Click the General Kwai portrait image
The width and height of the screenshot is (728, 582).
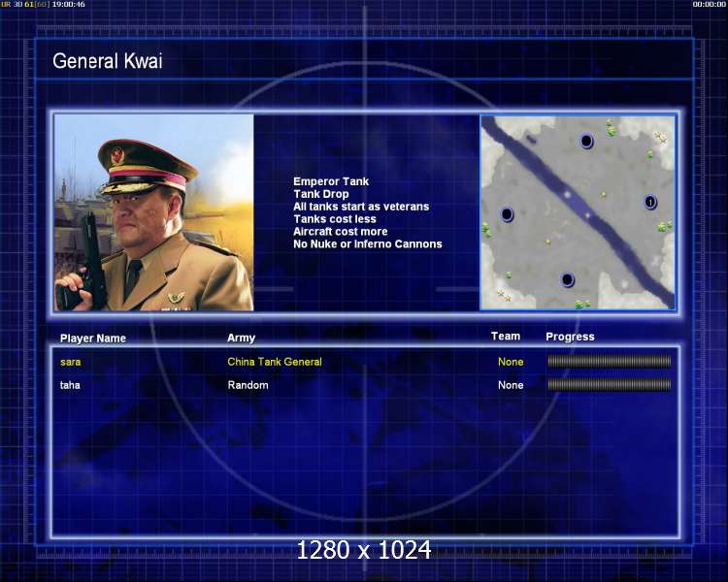154,212
